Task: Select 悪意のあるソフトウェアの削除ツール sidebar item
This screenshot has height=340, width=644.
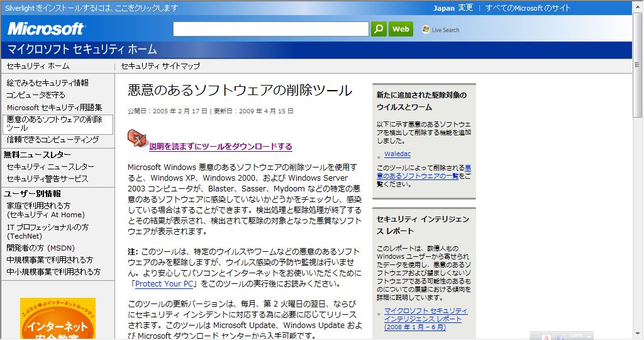Action: (57, 124)
